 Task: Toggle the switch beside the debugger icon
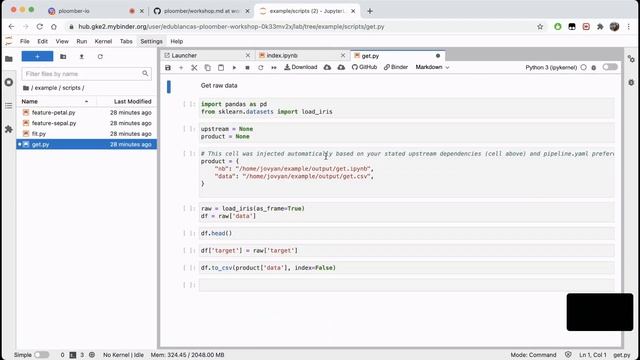click(610, 67)
